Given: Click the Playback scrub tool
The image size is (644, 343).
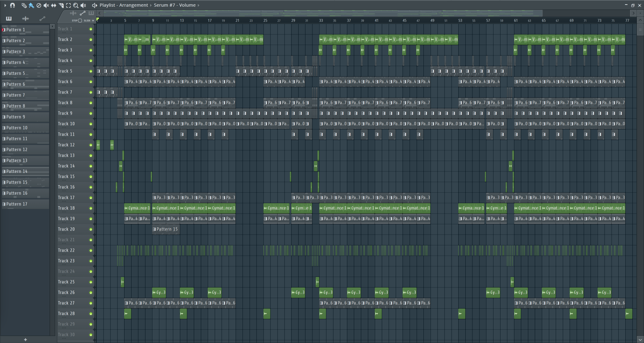Looking at the screenshot, I should coord(83,5).
